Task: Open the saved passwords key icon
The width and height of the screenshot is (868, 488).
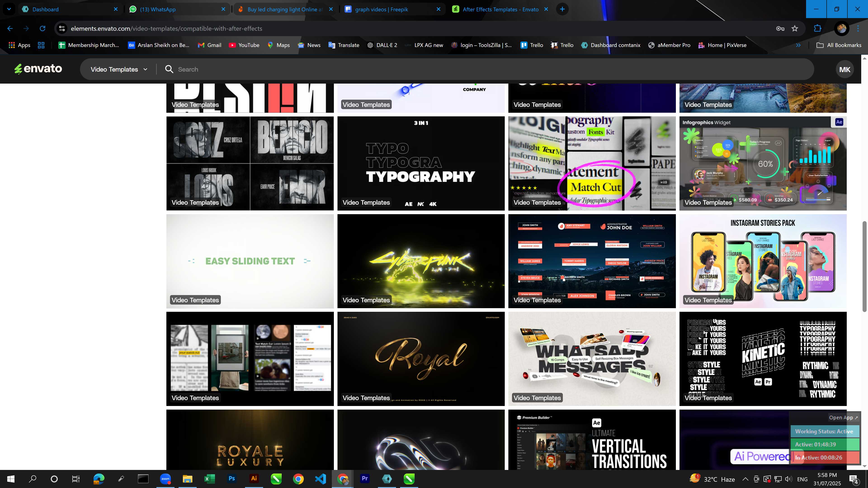Action: 780,29
